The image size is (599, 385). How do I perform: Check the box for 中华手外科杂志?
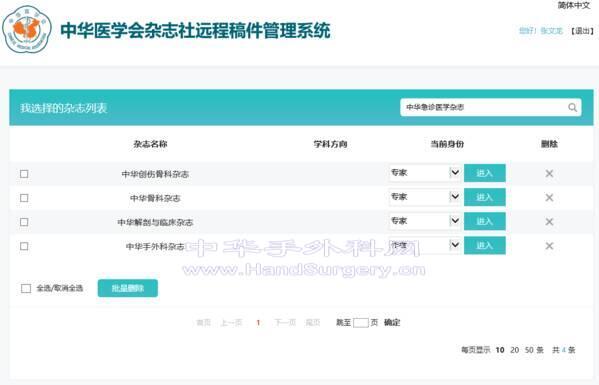coord(24,246)
